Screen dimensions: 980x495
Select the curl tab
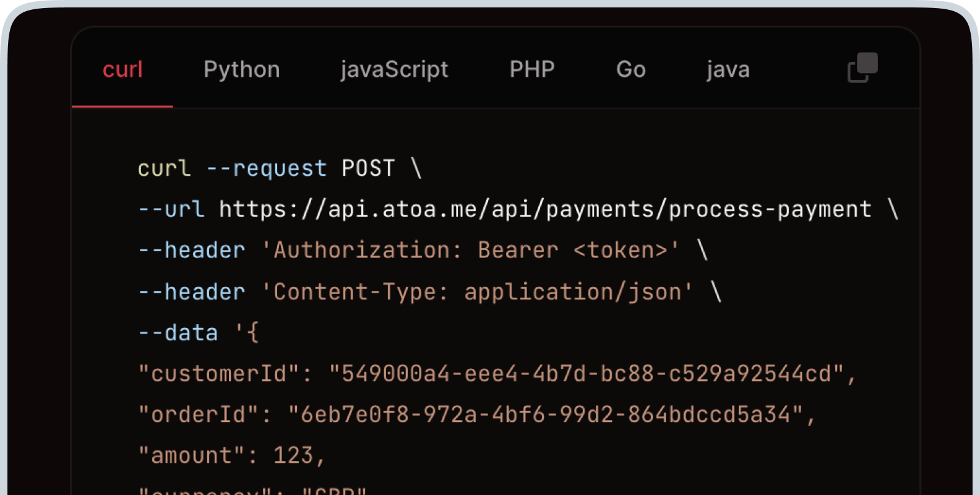click(123, 69)
